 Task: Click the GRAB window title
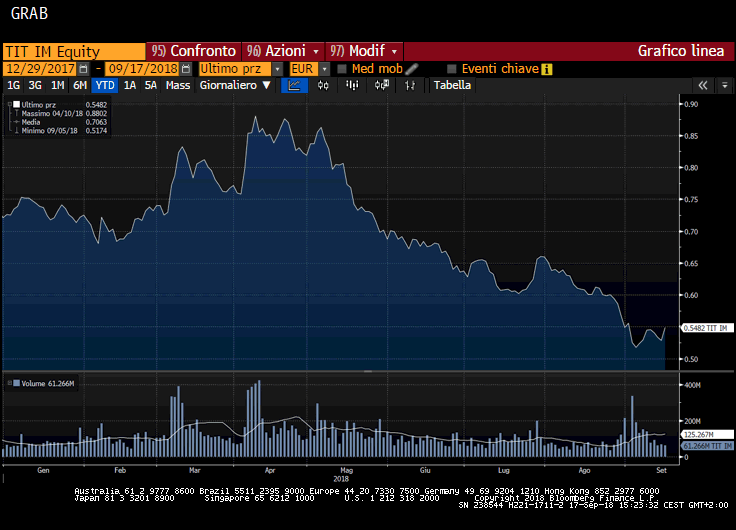point(29,13)
